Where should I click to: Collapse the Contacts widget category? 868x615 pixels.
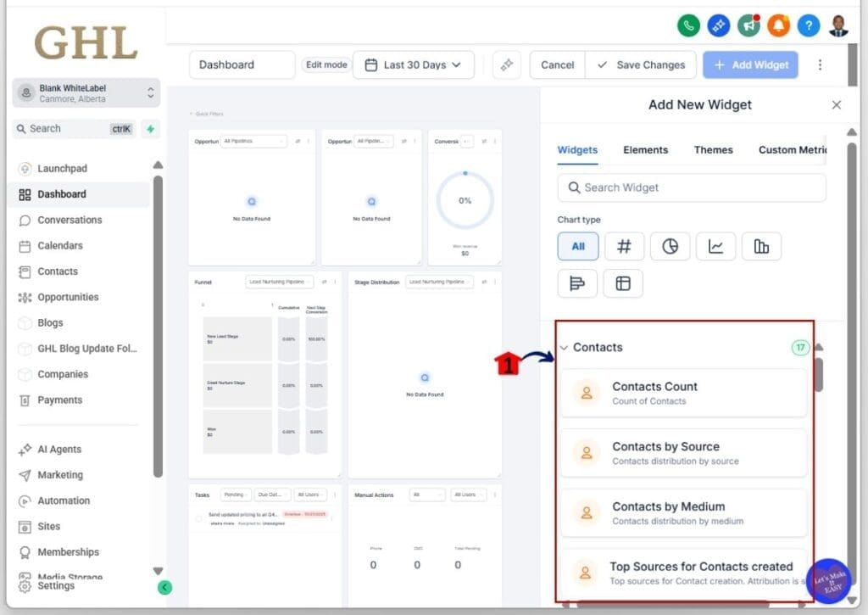coord(565,347)
